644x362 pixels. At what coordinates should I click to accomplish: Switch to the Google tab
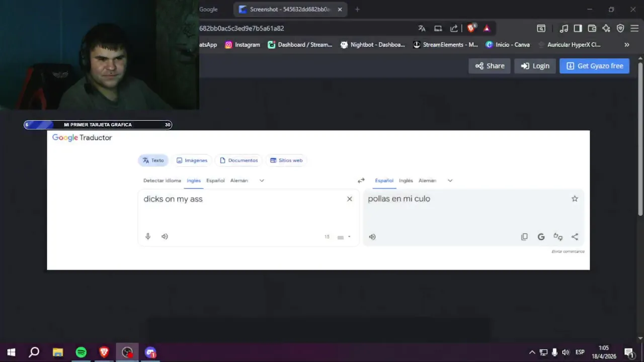[x=208, y=9]
